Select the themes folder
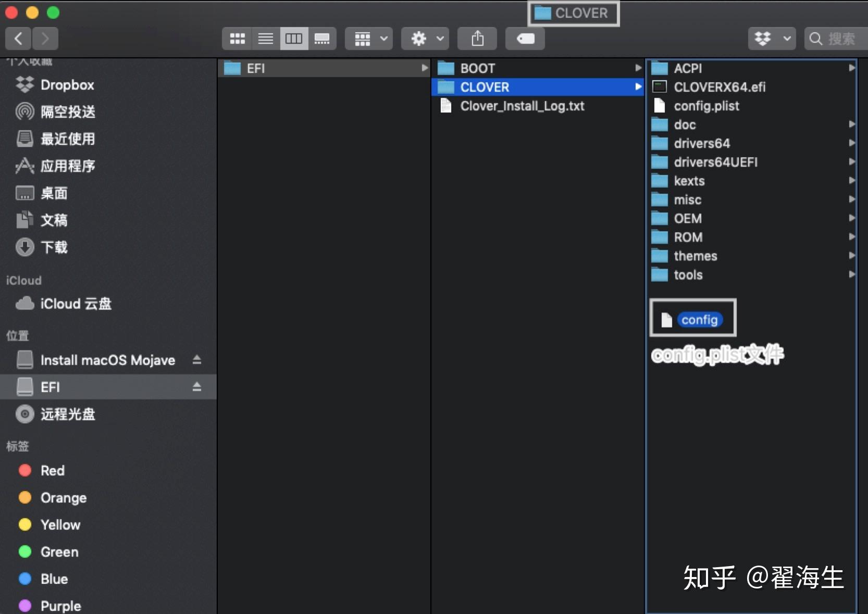Screen dimensions: 868x614 752,256
